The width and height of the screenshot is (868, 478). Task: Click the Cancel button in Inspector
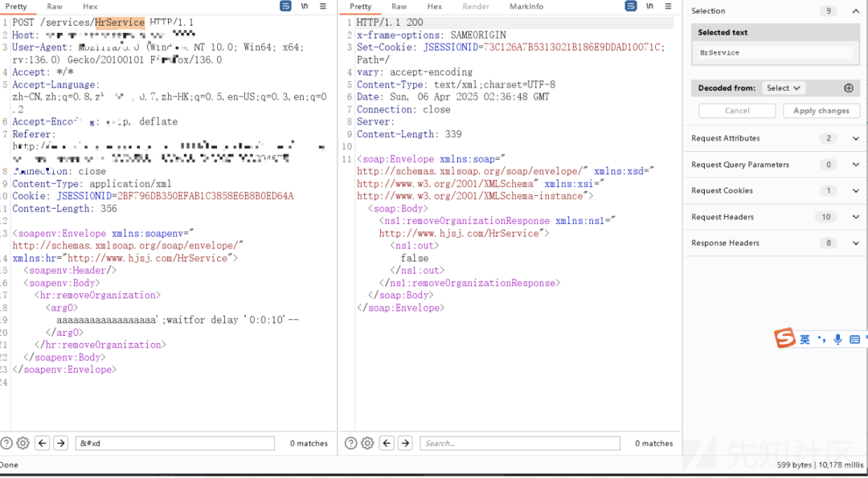click(x=737, y=111)
